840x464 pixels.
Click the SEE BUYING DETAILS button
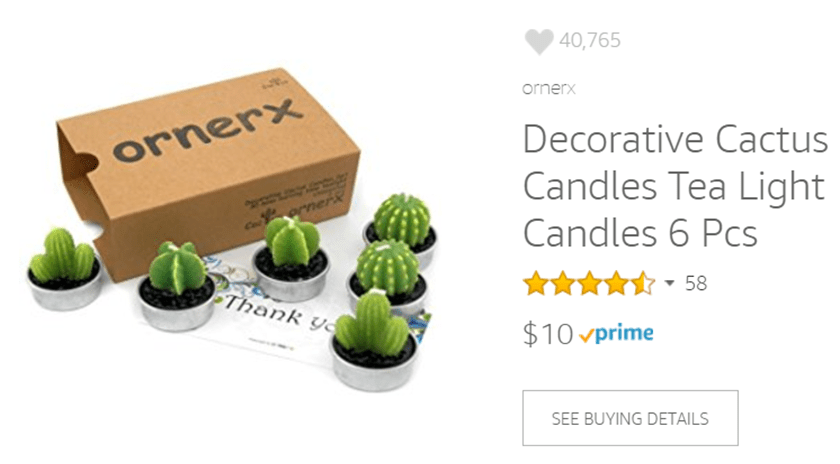[x=631, y=418]
